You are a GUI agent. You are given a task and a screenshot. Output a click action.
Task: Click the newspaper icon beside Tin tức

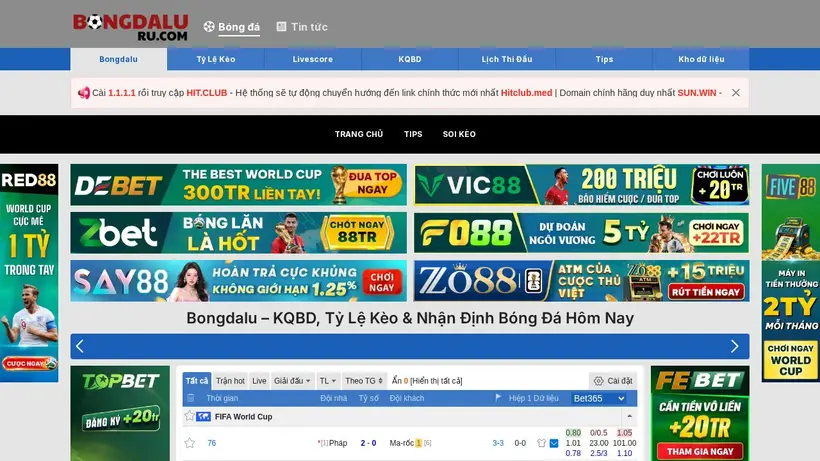[x=281, y=27]
